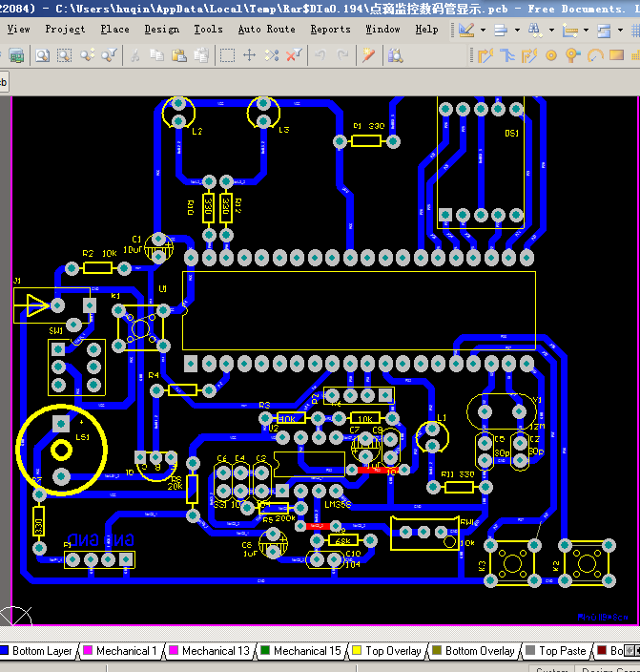Click the Place Dimension ruler icon

click(569, 30)
